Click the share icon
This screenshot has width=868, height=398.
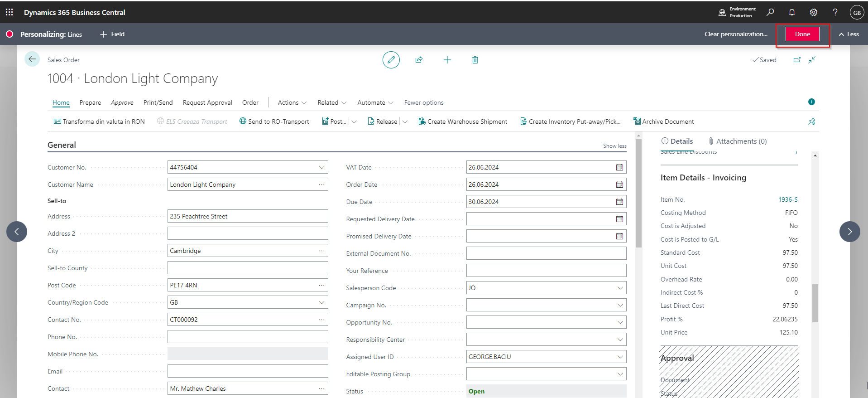click(419, 60)
